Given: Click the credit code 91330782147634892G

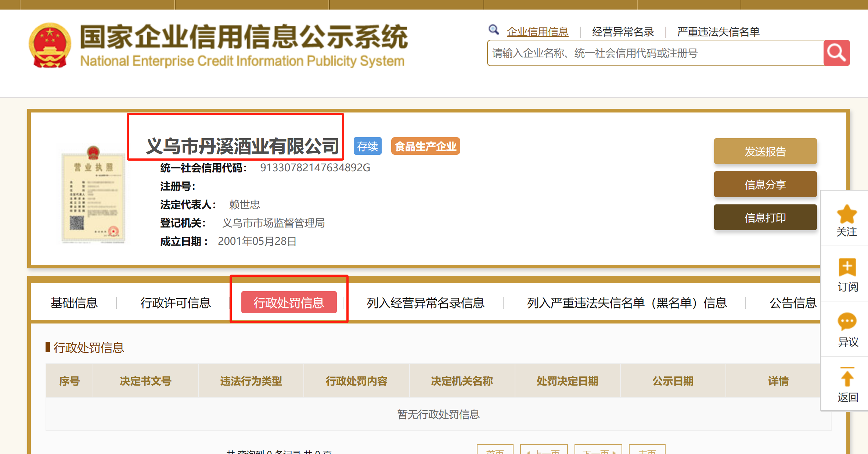Looking at the screenshot, I should click(315, 168).
